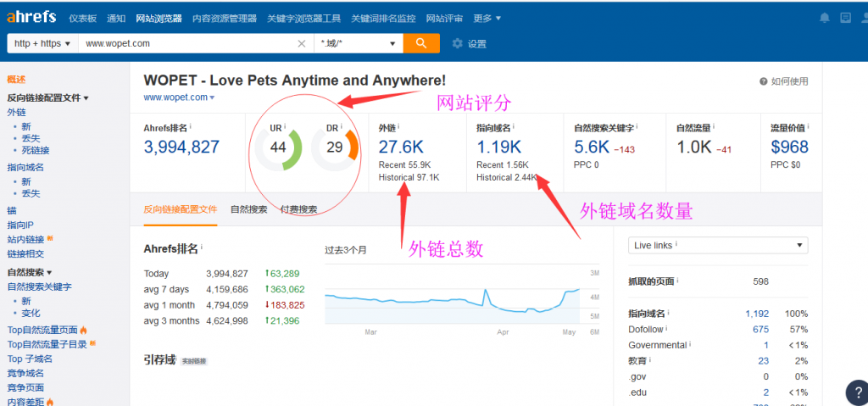Open Top 子域名 in the sidebar

pyautogui.click(x=30, y=359)
